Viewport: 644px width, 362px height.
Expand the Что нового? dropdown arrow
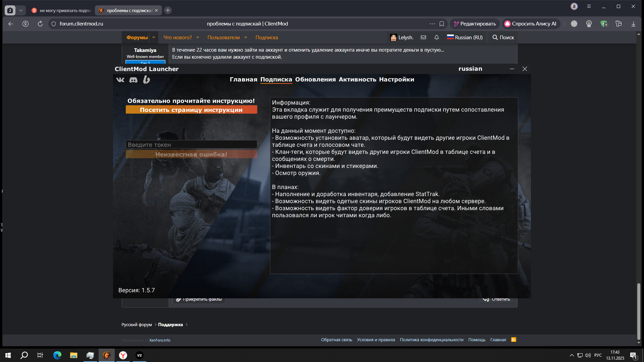198,38
